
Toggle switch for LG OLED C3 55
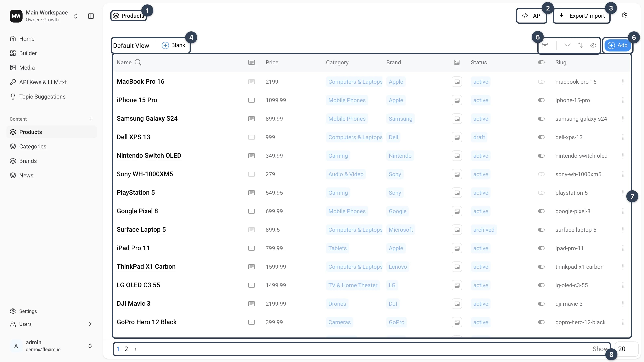click(541, 285)
